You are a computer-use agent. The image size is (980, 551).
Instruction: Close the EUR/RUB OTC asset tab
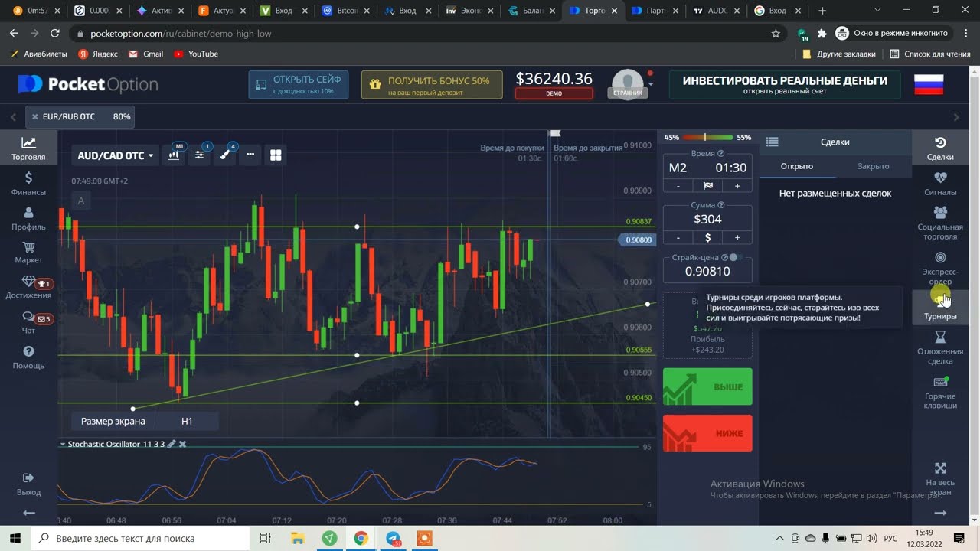pos(34,117)
